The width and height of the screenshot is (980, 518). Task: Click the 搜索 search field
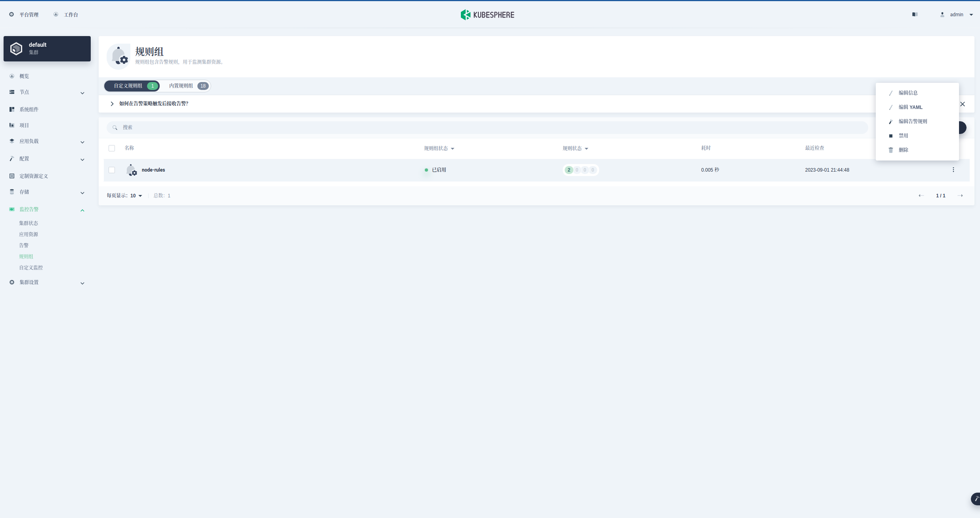point(487,128)
